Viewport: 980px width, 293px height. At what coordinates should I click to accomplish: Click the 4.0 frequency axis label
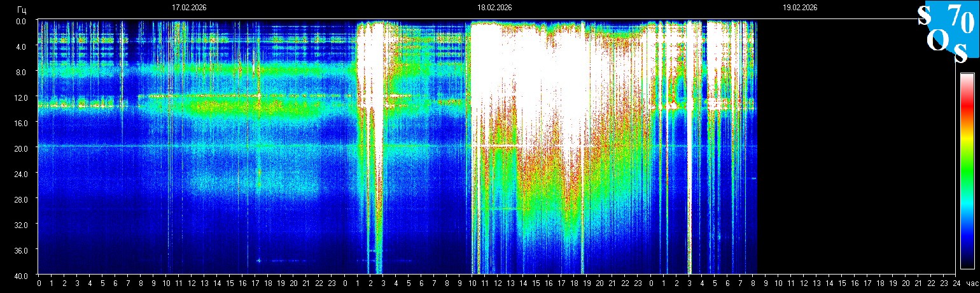[22, 46]
